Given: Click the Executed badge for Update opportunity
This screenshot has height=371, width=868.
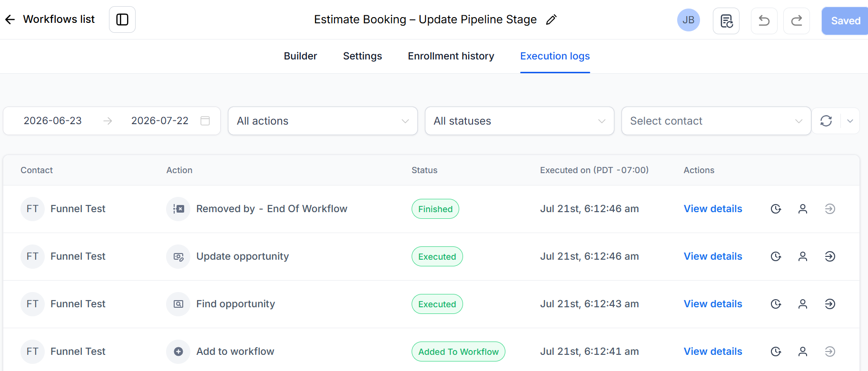Looking at the screenshot, I should pos(437,256).
